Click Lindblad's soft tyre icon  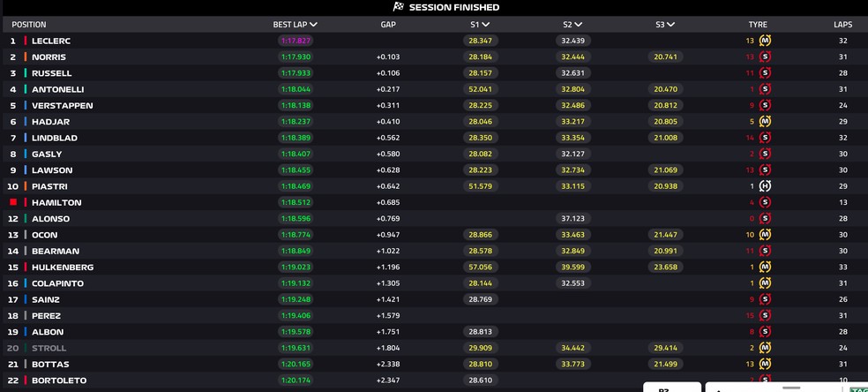[x=765, y=138]
